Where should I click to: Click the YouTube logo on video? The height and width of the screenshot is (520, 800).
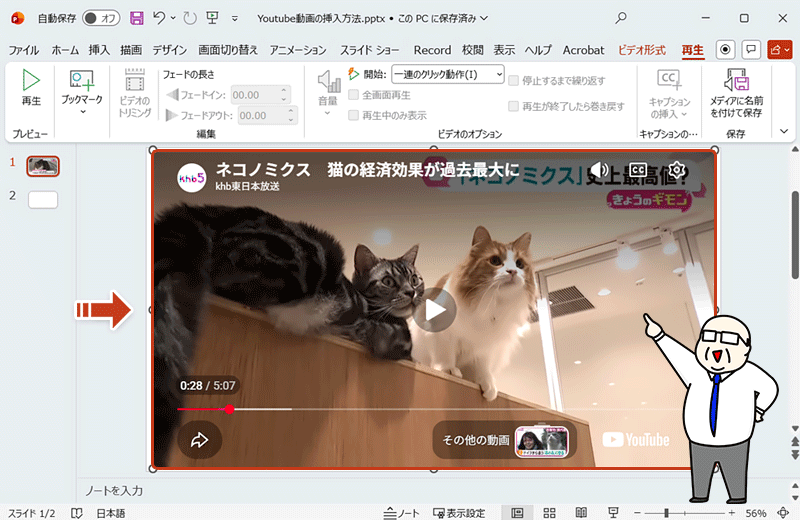pos(636,440)
